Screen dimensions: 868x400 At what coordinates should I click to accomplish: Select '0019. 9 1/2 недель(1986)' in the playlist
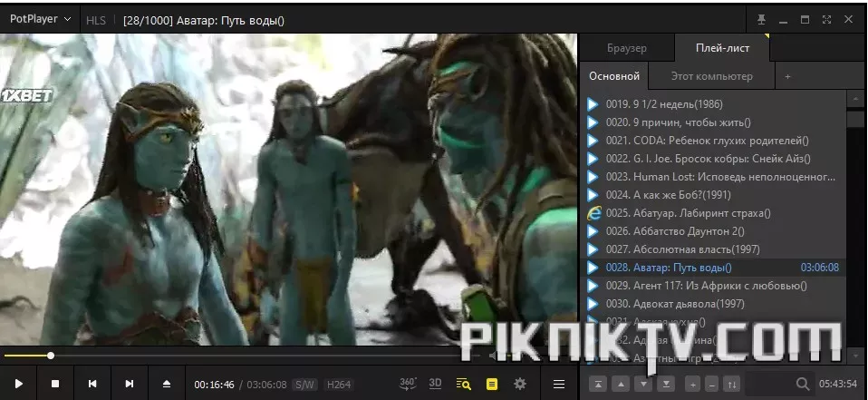click(x=713, y=104)
